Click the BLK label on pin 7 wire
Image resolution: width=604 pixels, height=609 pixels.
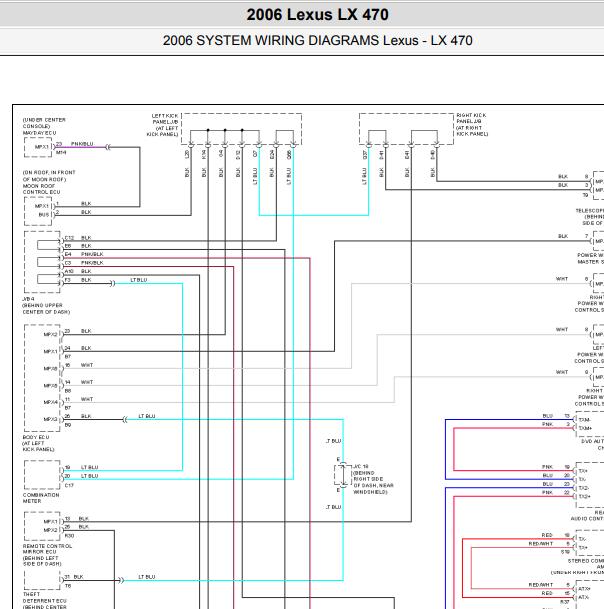pos(563,236)
